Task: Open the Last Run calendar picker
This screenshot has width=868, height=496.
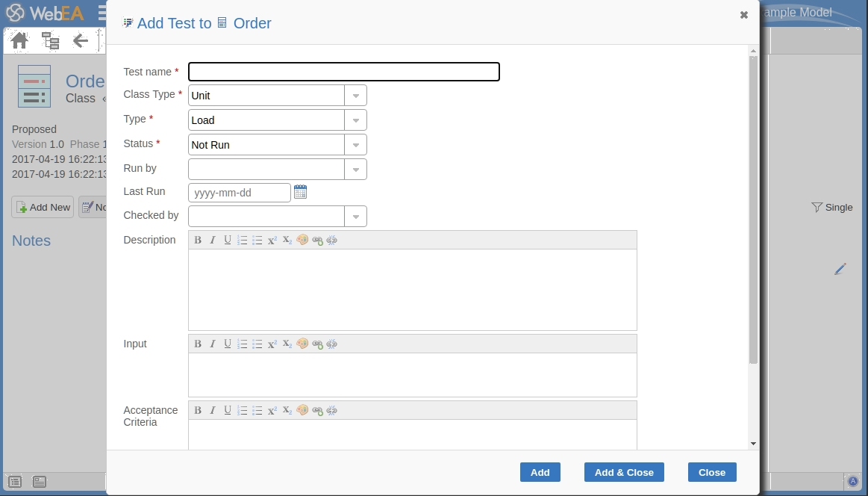Action: point(300,192)
